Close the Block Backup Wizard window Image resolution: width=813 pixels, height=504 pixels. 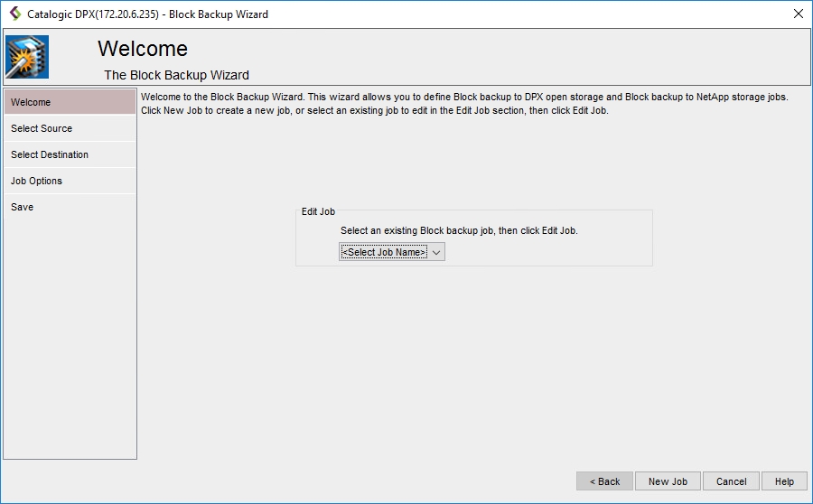pos(798,14)
